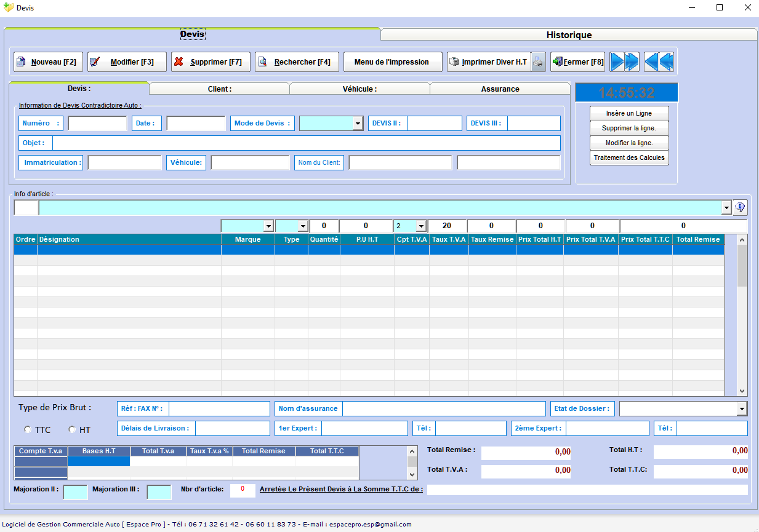759x532 pixels.
Task: Click the Majoration II input box
Action: 76,492
